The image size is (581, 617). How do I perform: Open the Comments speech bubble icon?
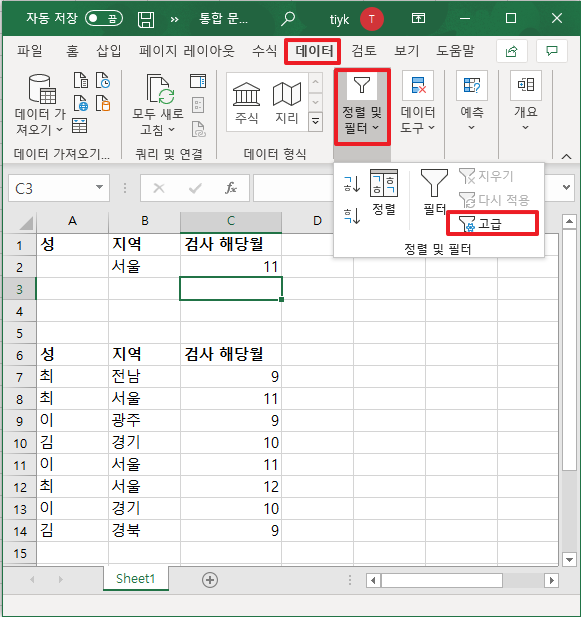[552, 51]
